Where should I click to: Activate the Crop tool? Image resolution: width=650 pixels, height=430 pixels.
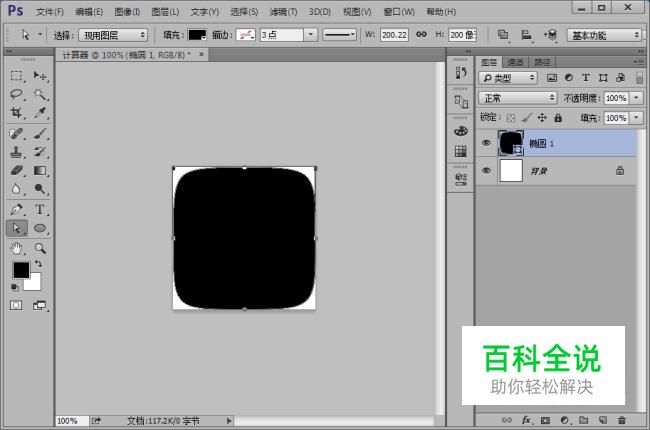click(16, 112)
